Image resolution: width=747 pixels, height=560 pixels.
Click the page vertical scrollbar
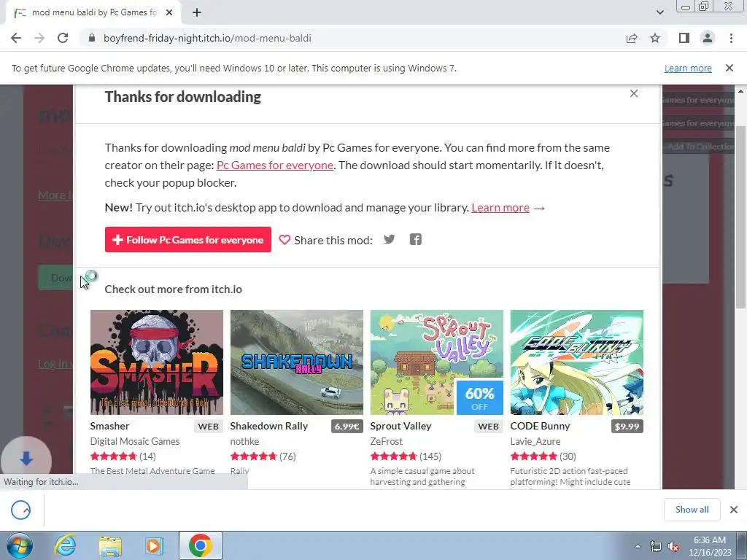(740, 217)
